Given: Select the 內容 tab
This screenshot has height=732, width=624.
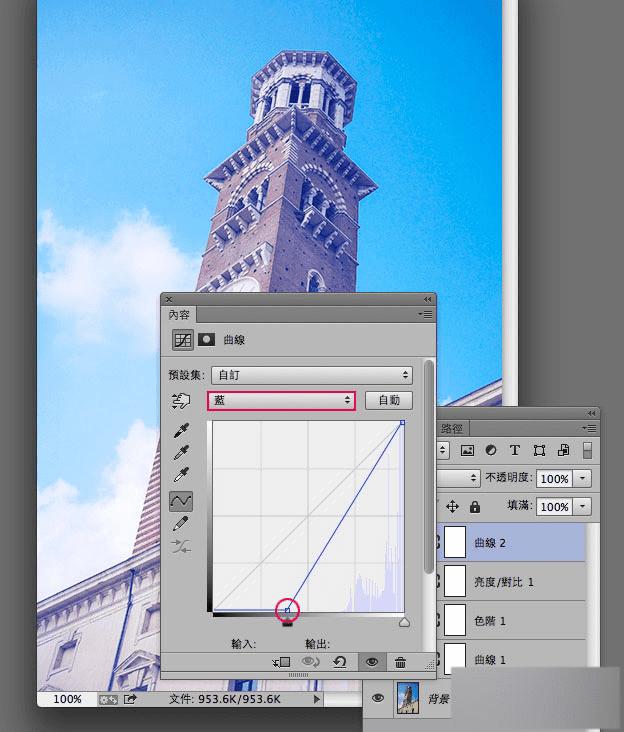Looking at the screenshot, I should click(179, 315).
